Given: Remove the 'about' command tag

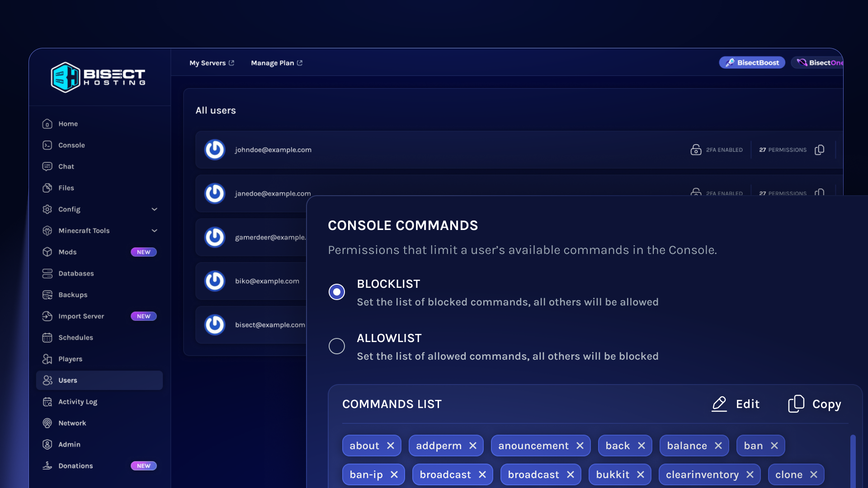Looking at the screenshot, I should coord(391,446).
